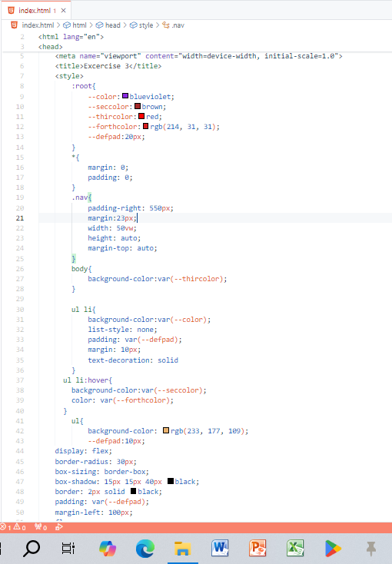The height and width of the screenshot is (564, 392).
Task: Click the meta viewport tag line
Action: (x=199, y=56)
